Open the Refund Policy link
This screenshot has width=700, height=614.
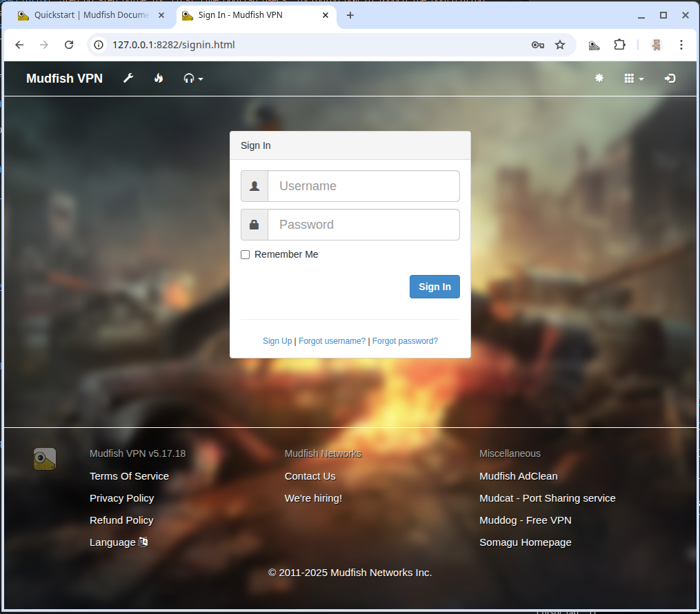pyautogui.click(x=121, y=520)
